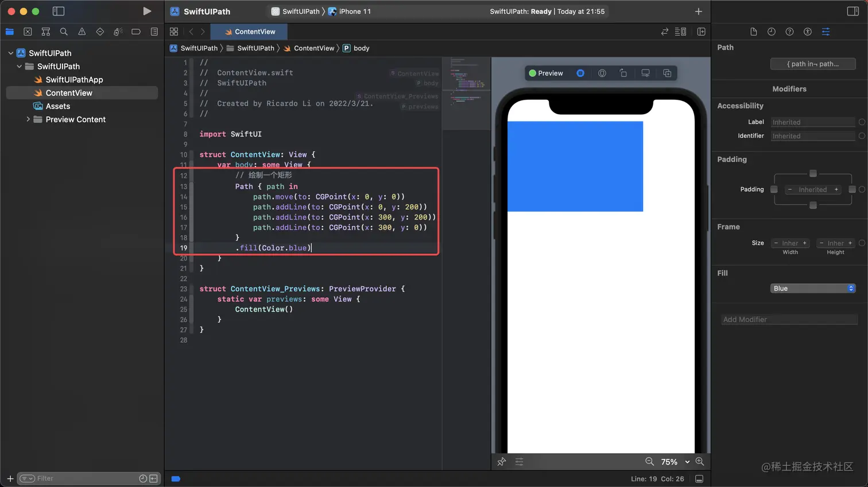Decrease padding value with minus stepper

click(x=790, y=189)
